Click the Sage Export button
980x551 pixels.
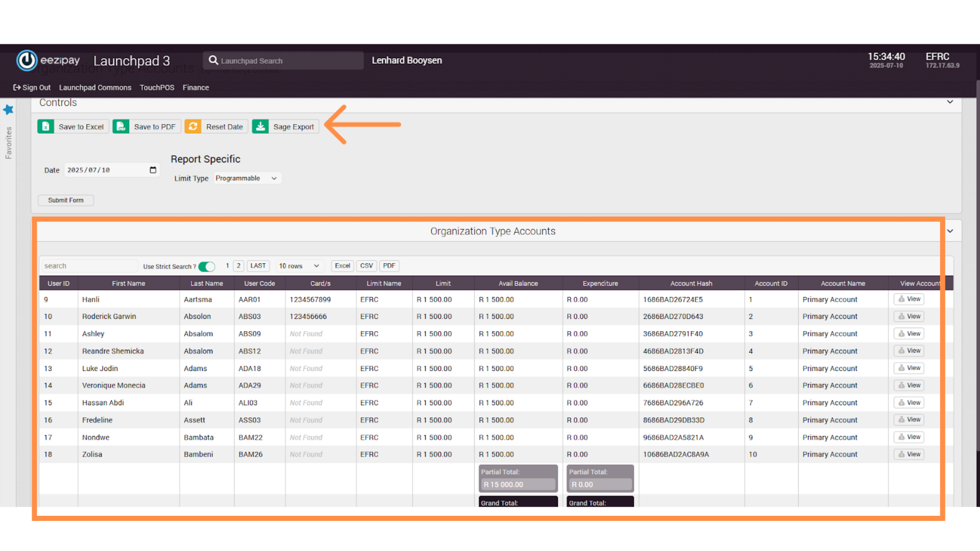pyautogui.click(x=285, y=127)
